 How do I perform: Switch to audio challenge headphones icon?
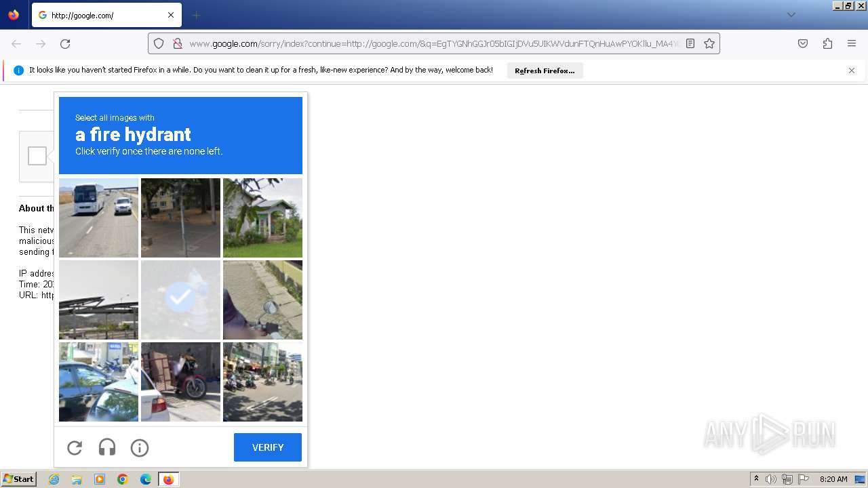click(x=107, y=447)
